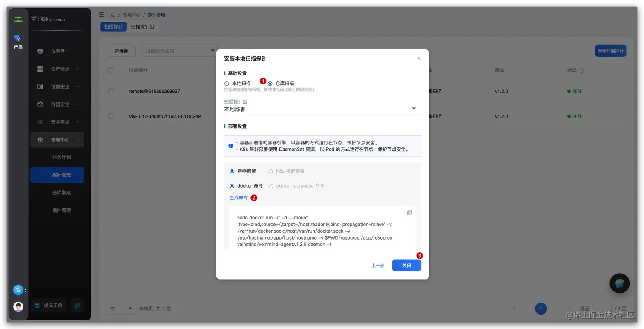644x329 pixels.
Task: Check the remote@615896268637 row checkbox
Action: [111, 91]
